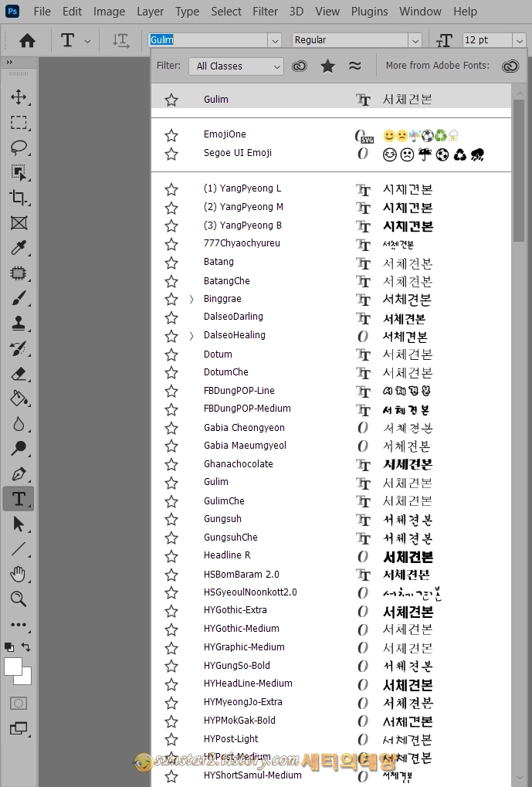Viewport: 532px width, 787px height.
Task: Select the Frame tool
Action: pos(19,222)
